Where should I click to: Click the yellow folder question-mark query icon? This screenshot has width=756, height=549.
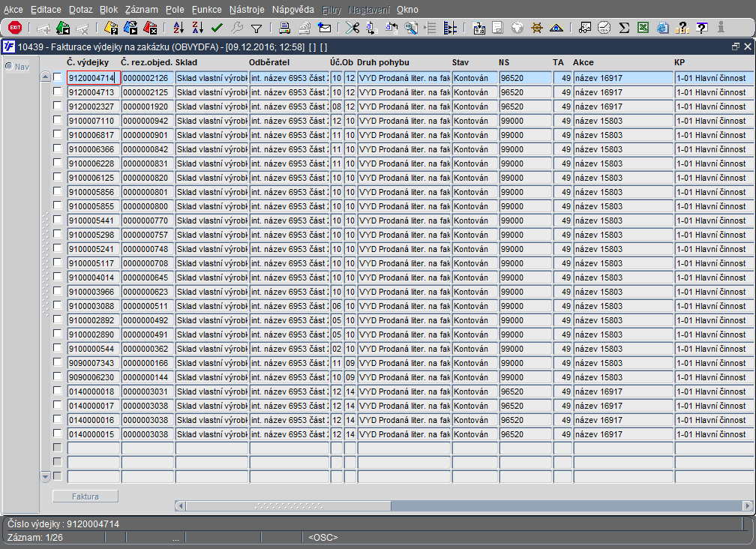(111, 28)
